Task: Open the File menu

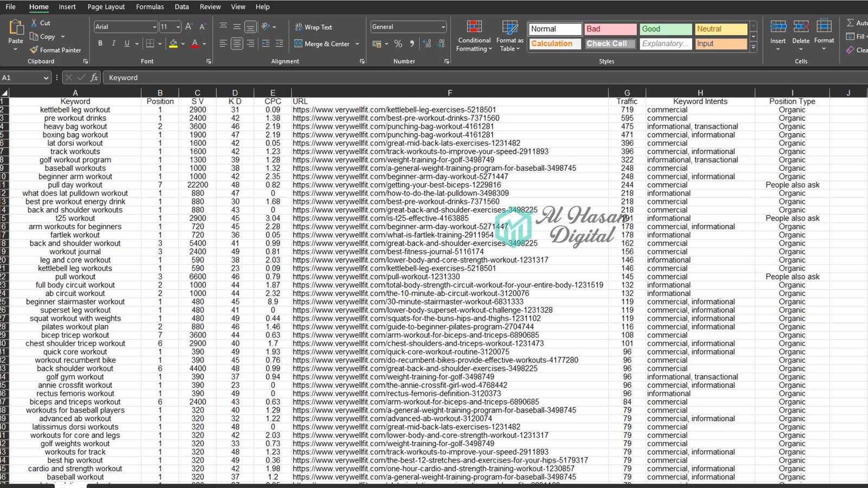Action: point(11,7)
